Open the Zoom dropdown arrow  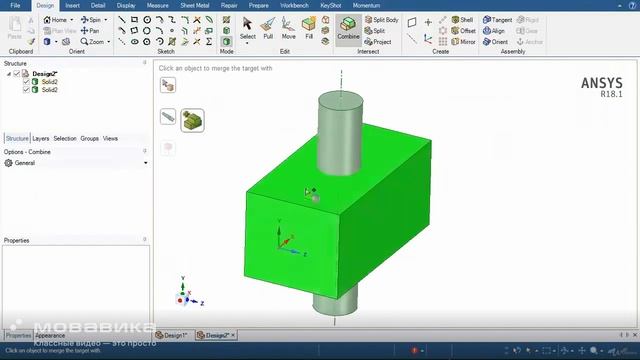(109, 42)
